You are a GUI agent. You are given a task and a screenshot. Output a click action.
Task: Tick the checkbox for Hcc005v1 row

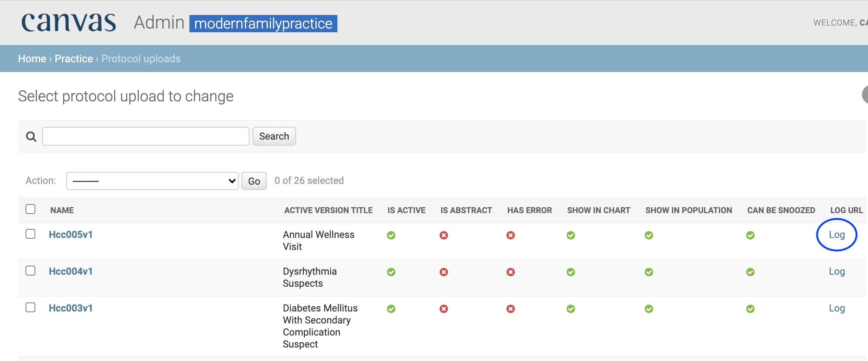tap(30, 234)
